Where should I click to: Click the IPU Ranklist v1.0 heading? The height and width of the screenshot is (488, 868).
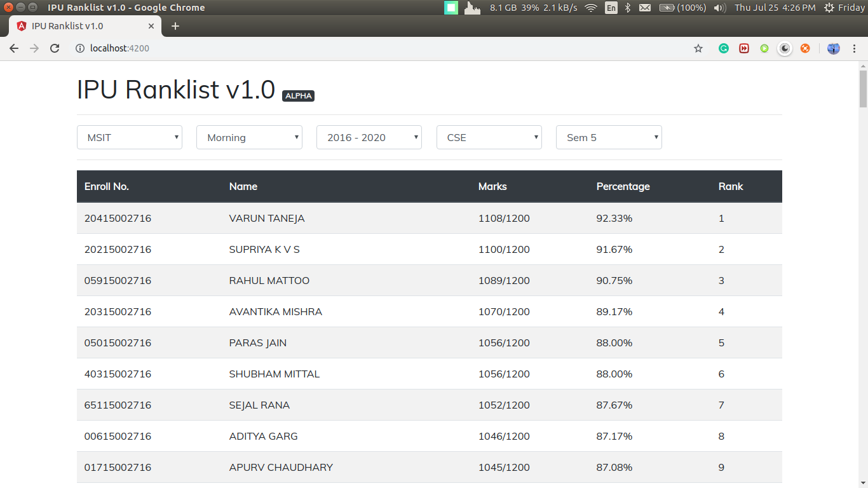[x=176, y=90]
